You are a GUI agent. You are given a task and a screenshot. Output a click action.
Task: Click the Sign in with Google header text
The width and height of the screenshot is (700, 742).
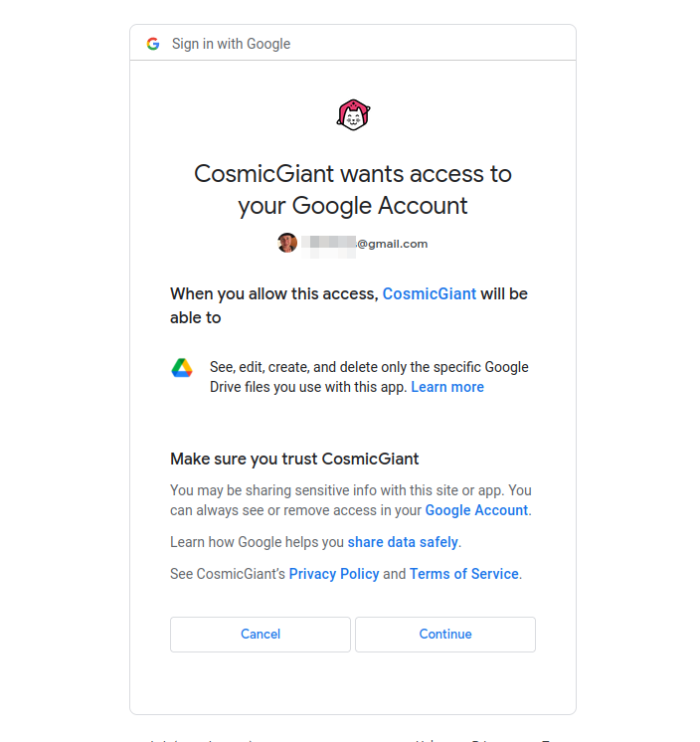231,44
